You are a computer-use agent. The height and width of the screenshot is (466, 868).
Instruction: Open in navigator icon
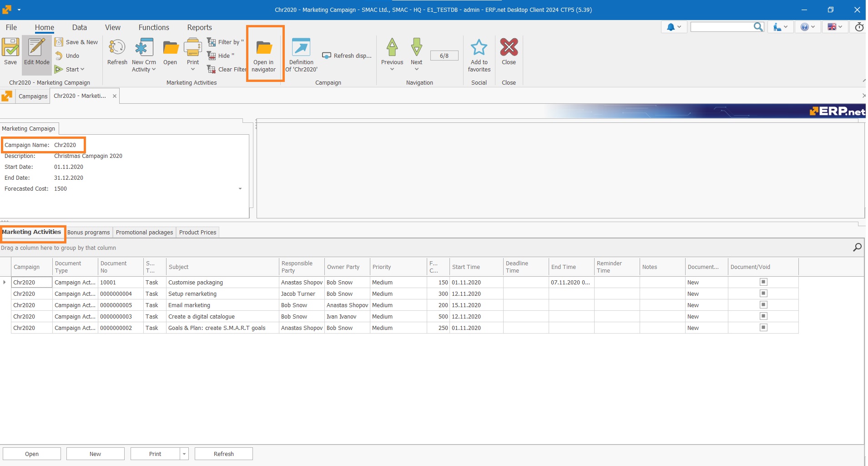pyautogui.click(x=264, y=47)
